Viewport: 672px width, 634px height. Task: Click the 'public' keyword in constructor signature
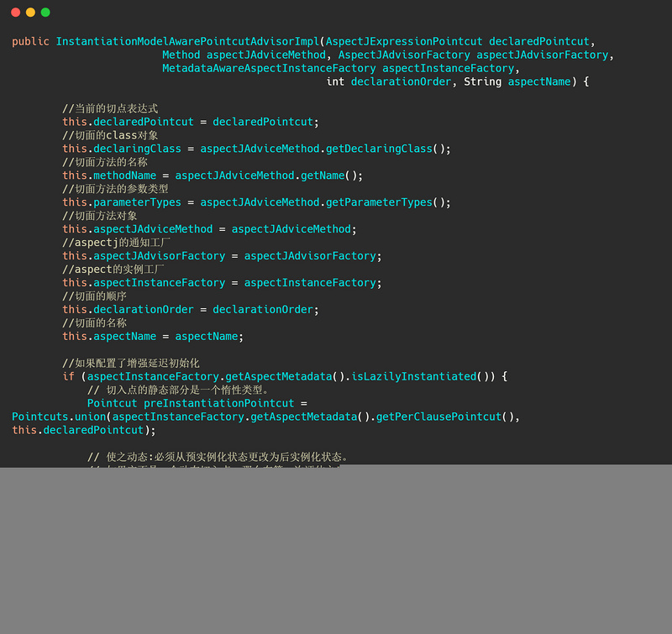coord(30,41)
